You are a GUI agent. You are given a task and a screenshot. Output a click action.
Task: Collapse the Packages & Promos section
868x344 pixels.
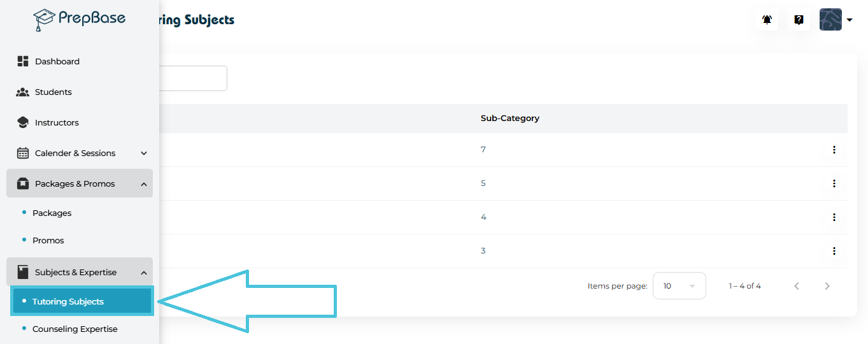pyautogui.click(x=144, y=184)
